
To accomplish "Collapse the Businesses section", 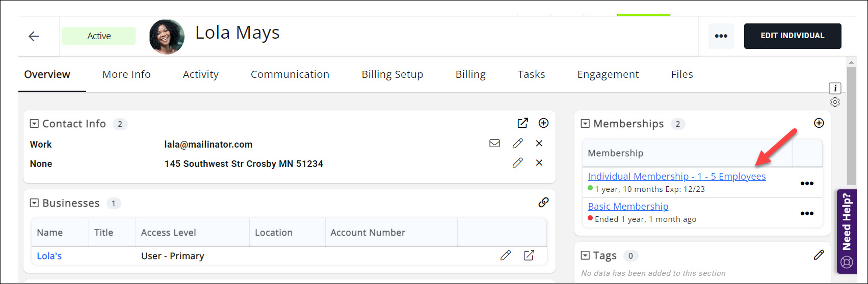I will [x=34, y=203].
